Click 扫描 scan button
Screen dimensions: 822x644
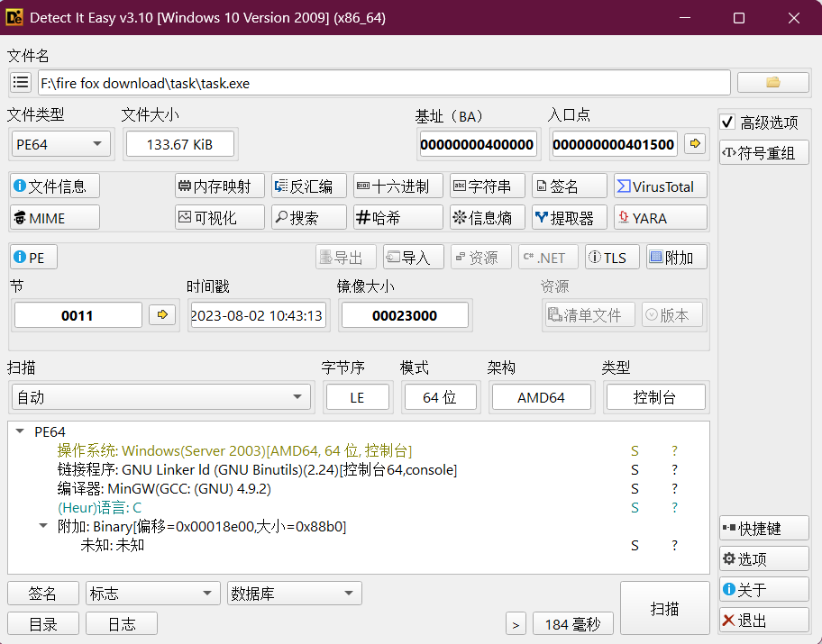click(x=665, y=608)
